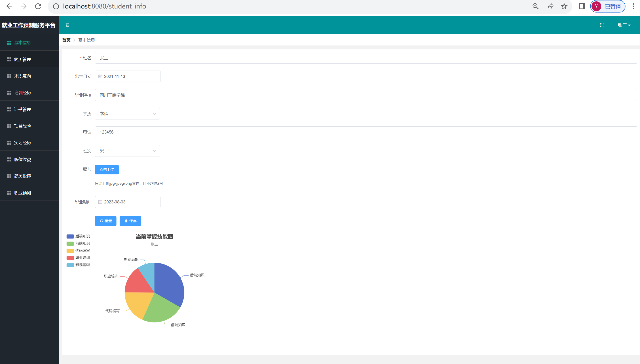Bookmark this page with star icon
Image resolution: width=640 pixels, height=364 pixels.
click(564, 6)
